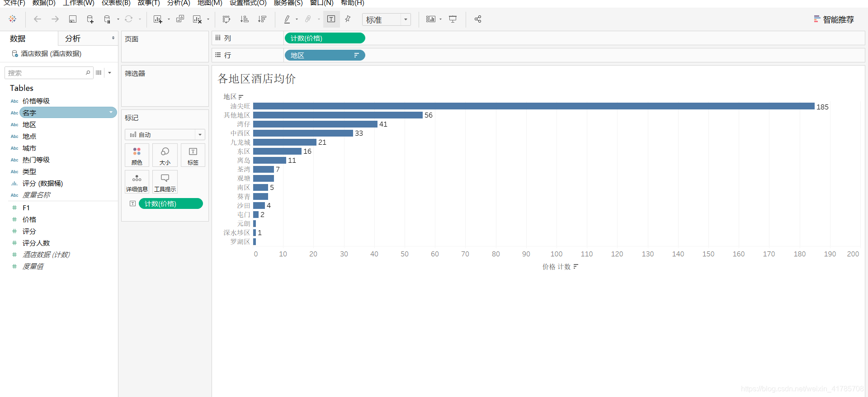Viewport: 868px width, 397px height.
Task: Click the pause auto updates icon
Action: click(x=107, y=19)
